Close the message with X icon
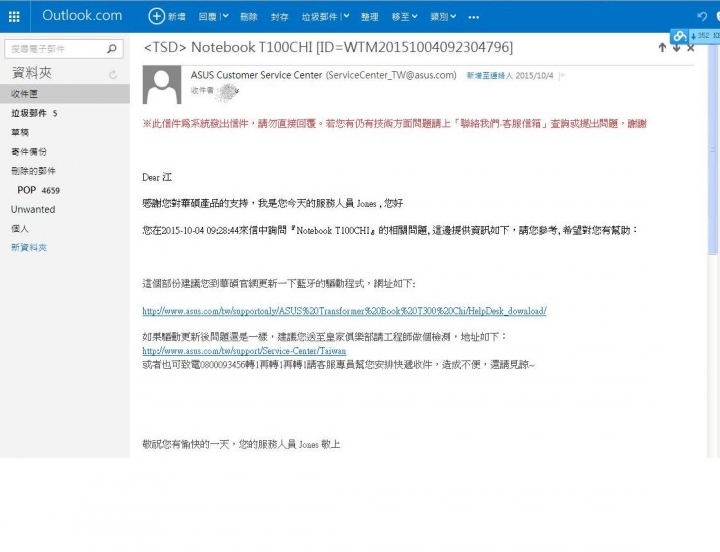720x552 pixels. click(x=691, y=48)
